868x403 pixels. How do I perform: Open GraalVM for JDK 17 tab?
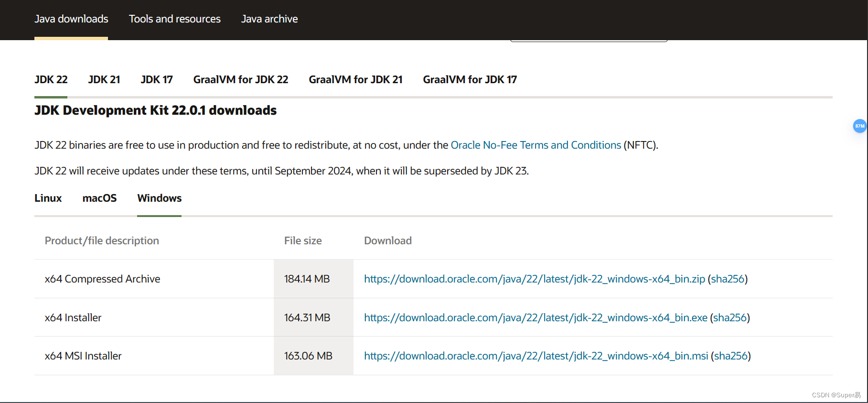click(470, 79)
